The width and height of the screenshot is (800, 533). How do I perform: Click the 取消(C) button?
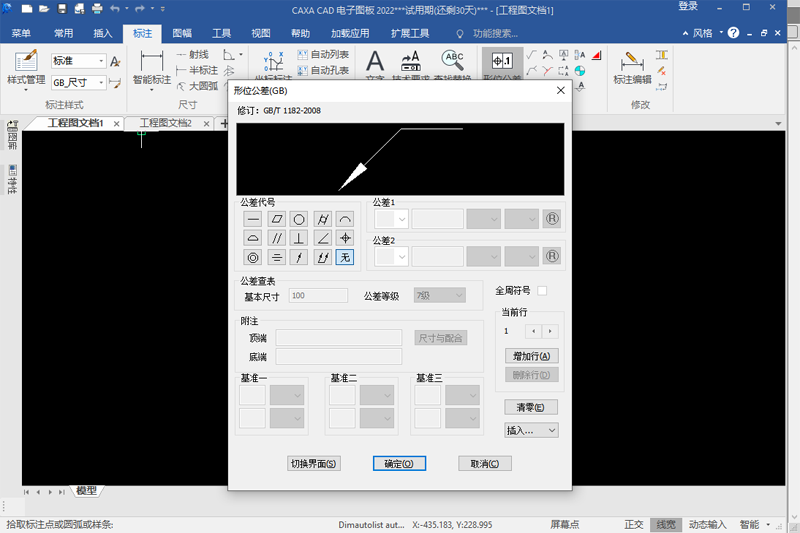(485, 463)
